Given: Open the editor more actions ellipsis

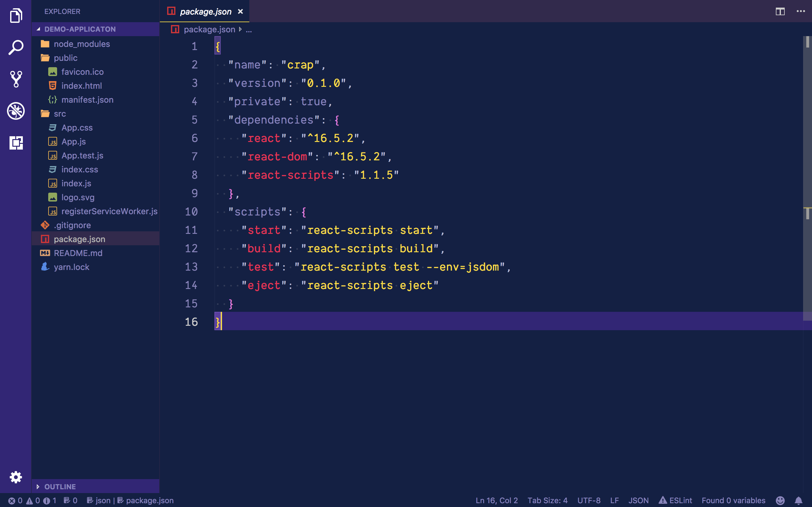Looking at the screenshot, I should tap(801, 11).
